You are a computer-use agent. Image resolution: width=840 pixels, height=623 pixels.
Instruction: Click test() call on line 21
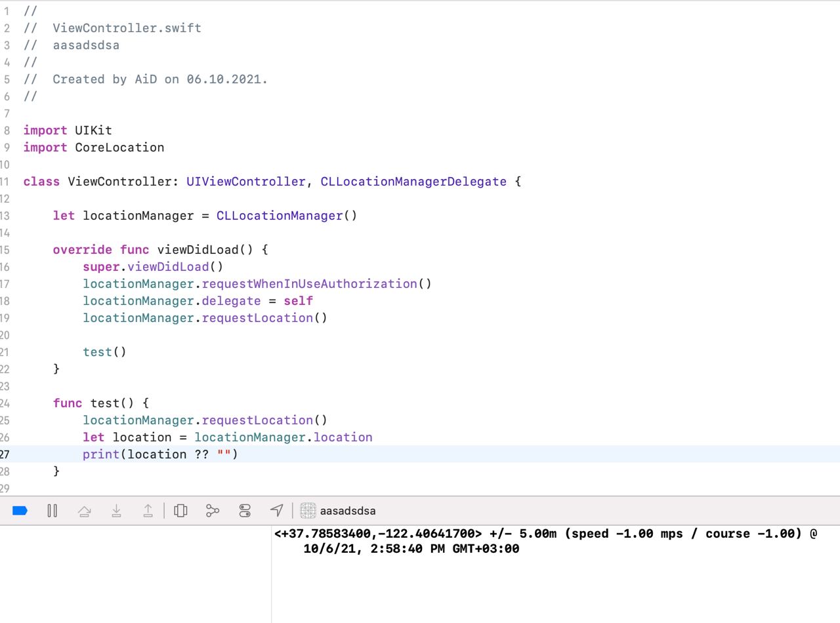pyautogui.click(x=104, y=352)
